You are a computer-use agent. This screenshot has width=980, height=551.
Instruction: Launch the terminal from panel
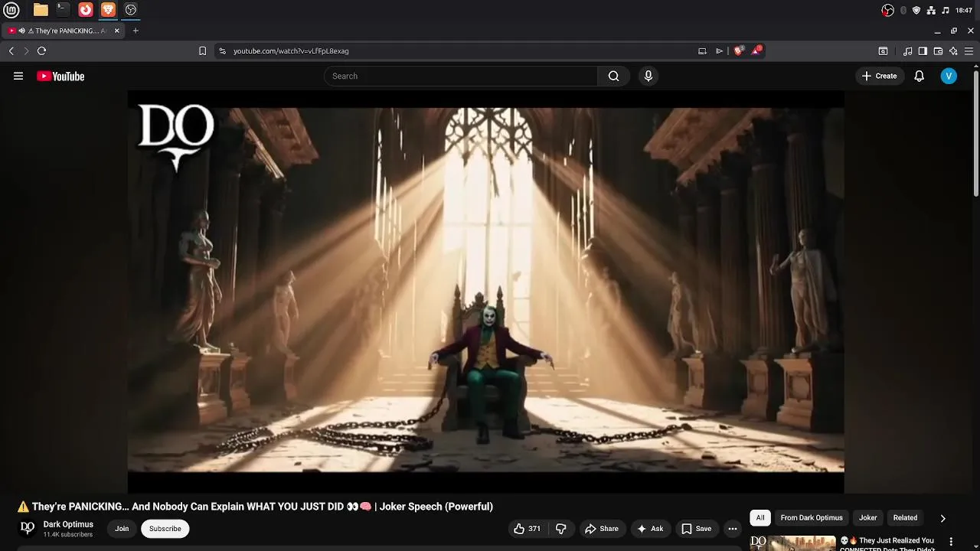point(63,10)
